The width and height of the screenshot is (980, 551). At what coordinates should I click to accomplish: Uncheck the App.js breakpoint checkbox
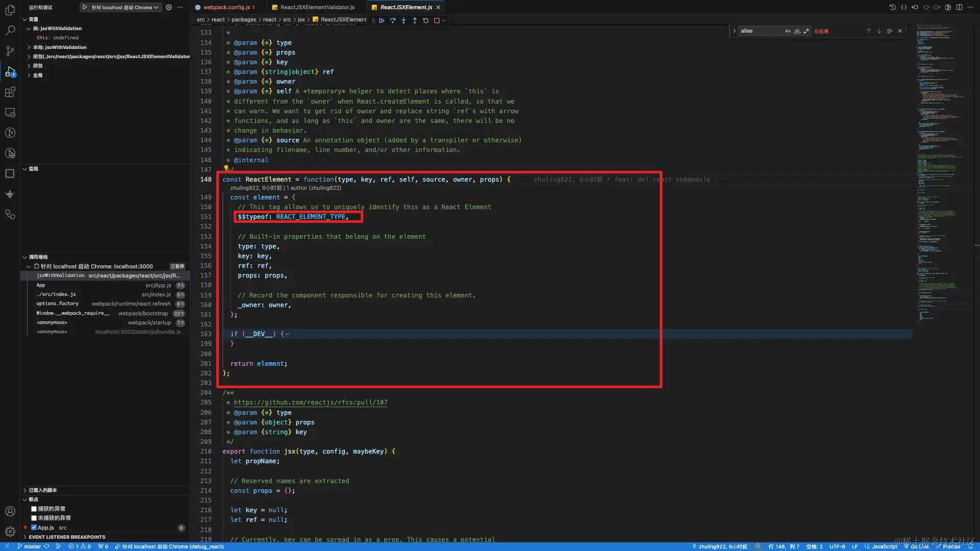[34, 528]
